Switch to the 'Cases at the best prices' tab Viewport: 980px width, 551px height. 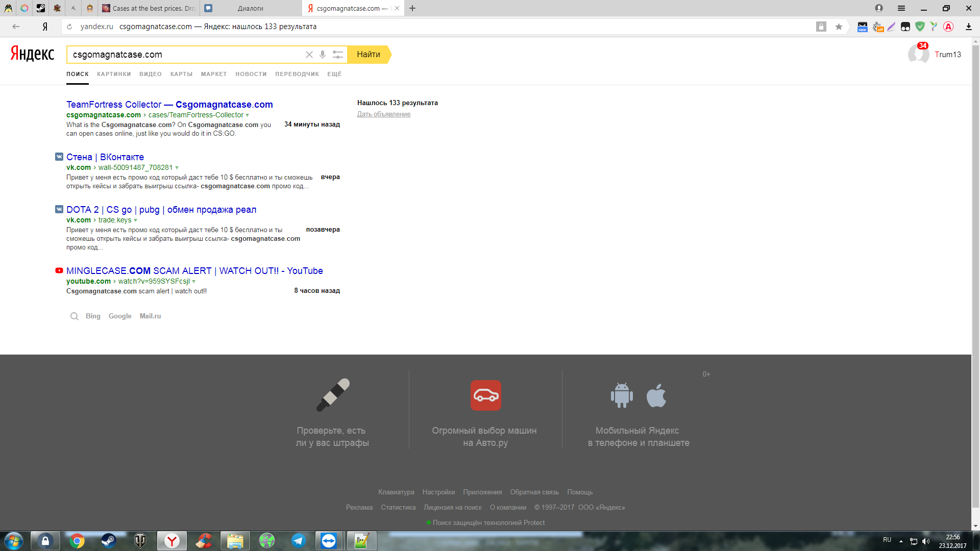coord(149,8)
